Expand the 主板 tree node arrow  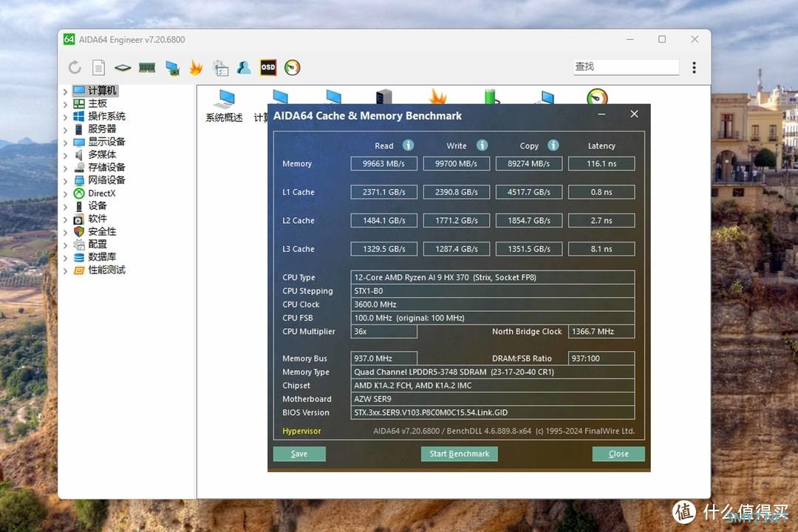[65, 104]
